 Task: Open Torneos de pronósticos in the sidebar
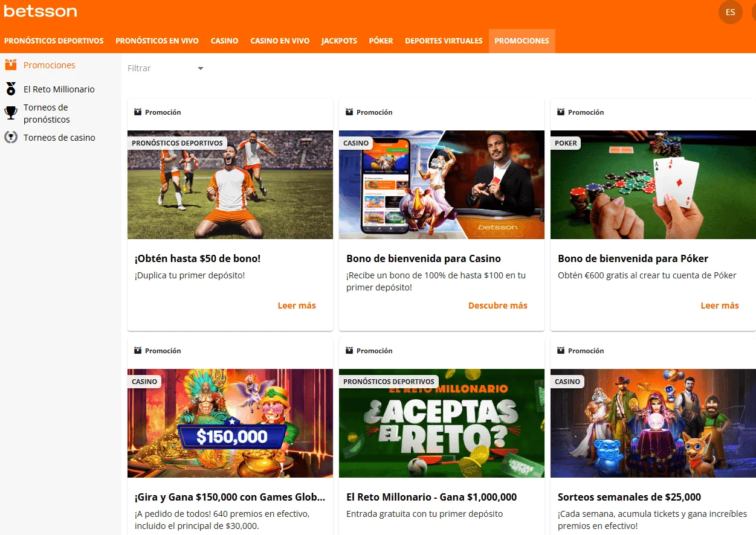tap(47, 114)
